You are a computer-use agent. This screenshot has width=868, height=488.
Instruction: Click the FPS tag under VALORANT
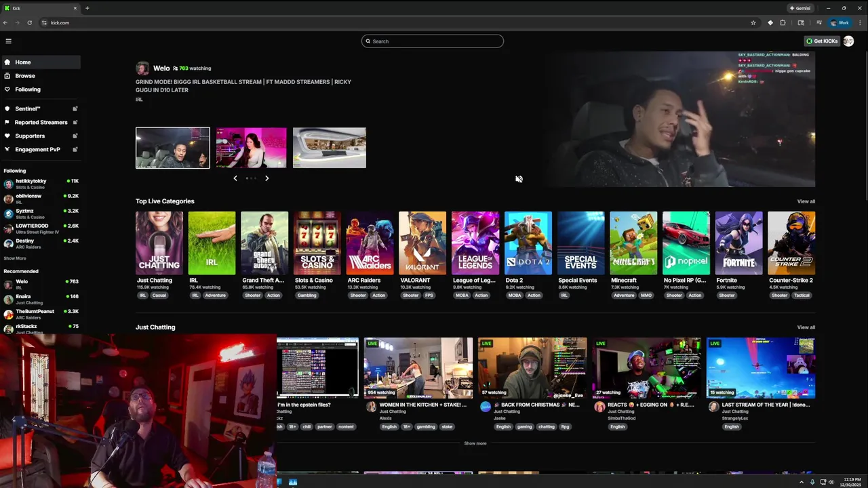point(429,296)
